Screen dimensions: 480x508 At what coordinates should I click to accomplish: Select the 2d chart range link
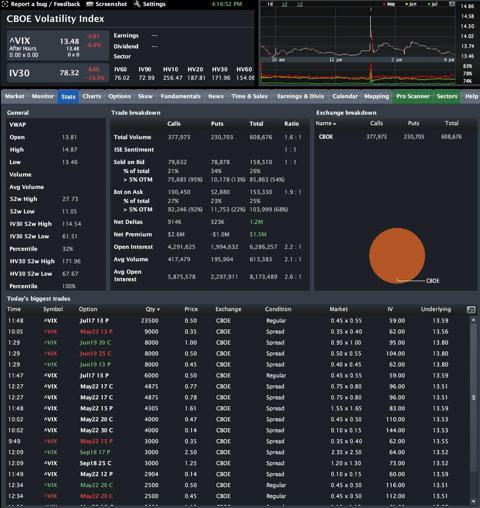point(284,4)
